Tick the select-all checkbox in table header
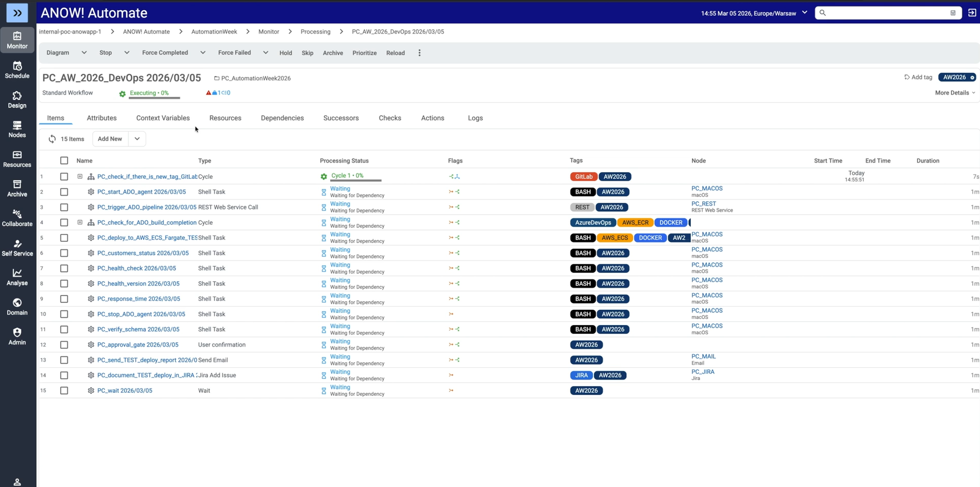 coord(64,161)
